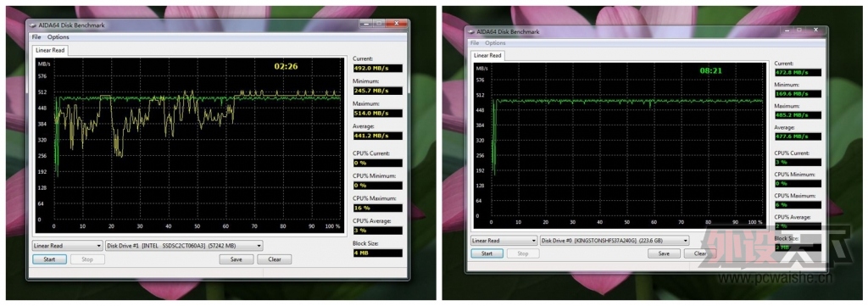Click Save button in left window

click(236, 259)
